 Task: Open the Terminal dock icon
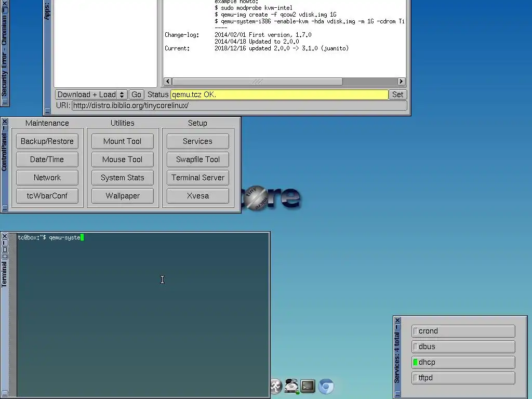(308, 386)
